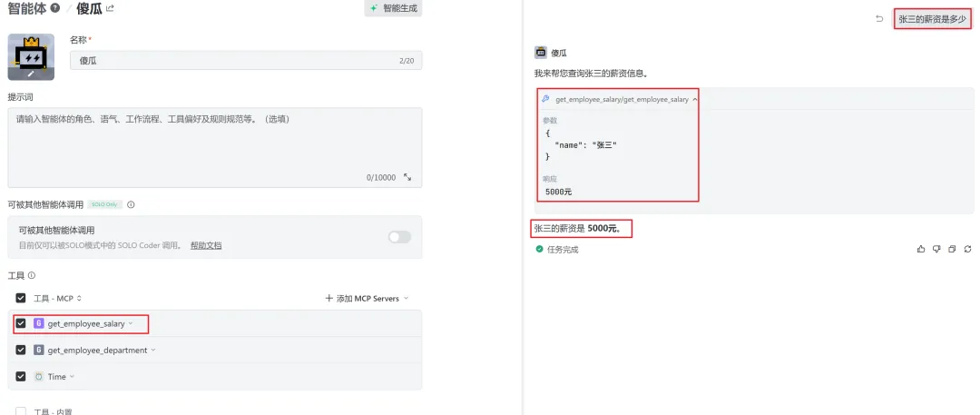This screenshot has width=980, height=415.
Task: Click the wrench icon in tool call header
Action: [545, 99]
